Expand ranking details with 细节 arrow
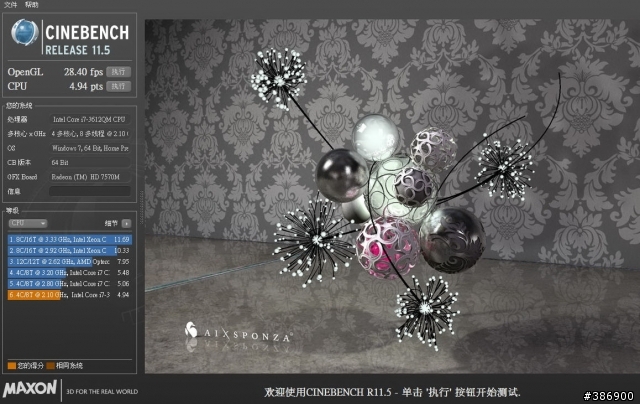Screen dimensions: 640x404 coord(127,223)
